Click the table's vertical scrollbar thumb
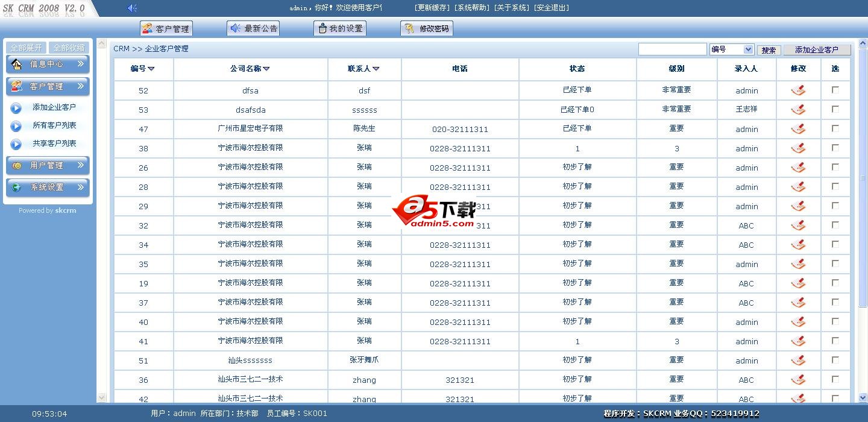868x422 pixels. click(863, 178)
